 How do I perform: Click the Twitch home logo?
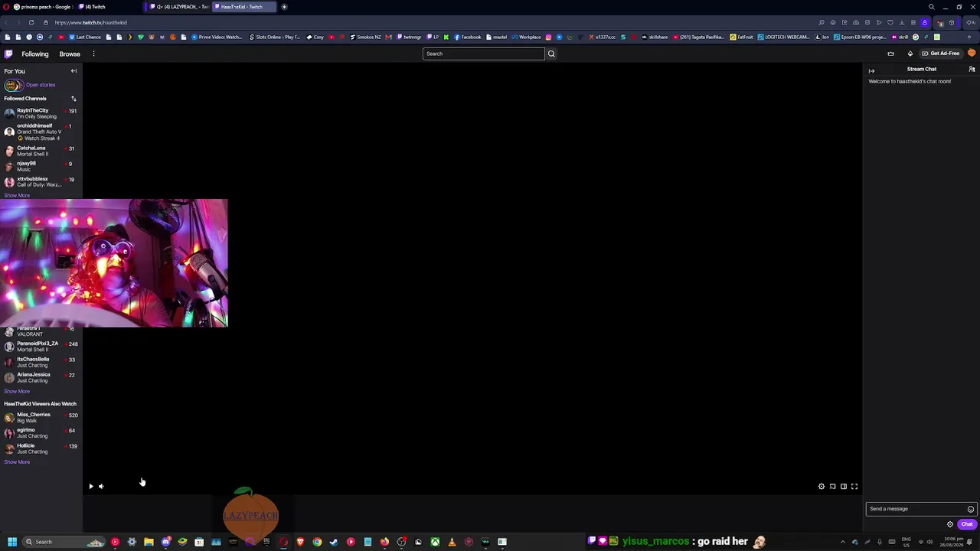8,54
